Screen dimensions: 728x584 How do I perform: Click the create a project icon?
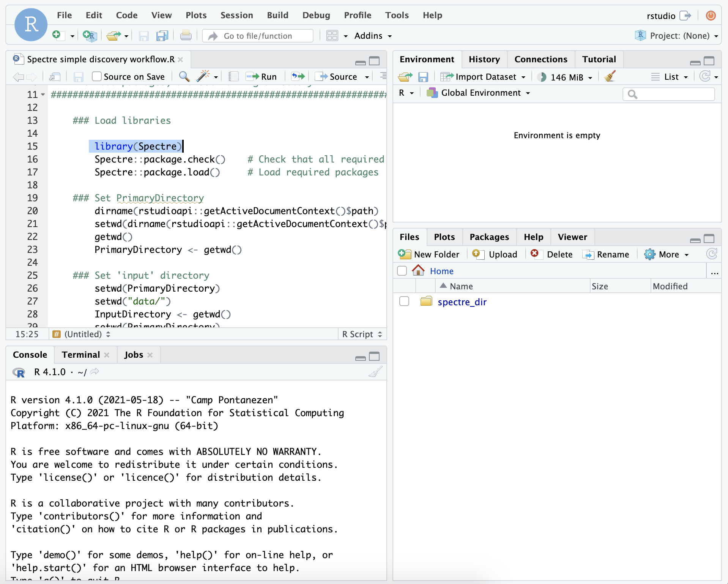click(90, 36)
